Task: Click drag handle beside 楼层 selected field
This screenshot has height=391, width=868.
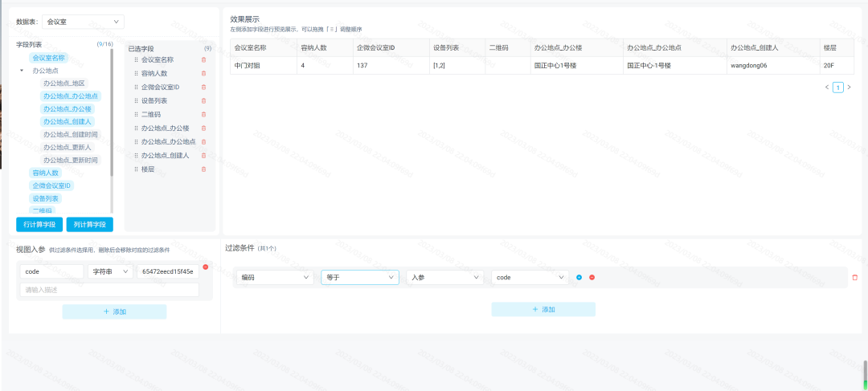Action: pos(136,169)
